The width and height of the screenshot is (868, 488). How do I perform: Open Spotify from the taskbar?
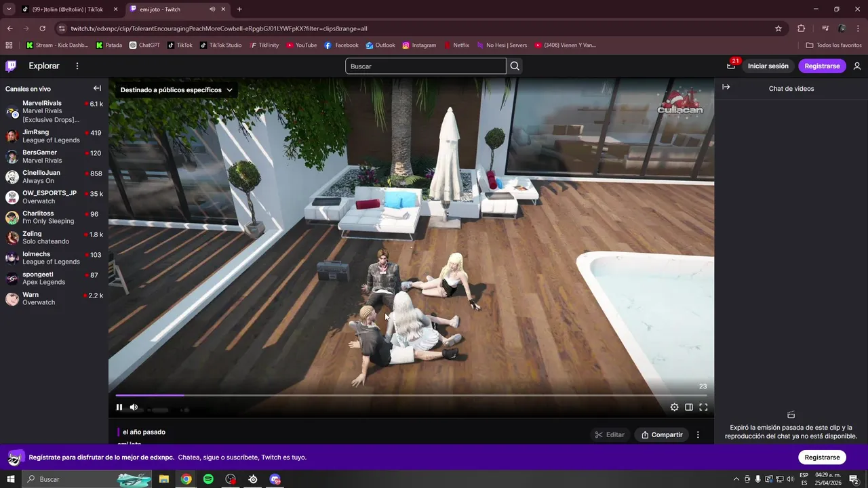click(x=208, y=479)
